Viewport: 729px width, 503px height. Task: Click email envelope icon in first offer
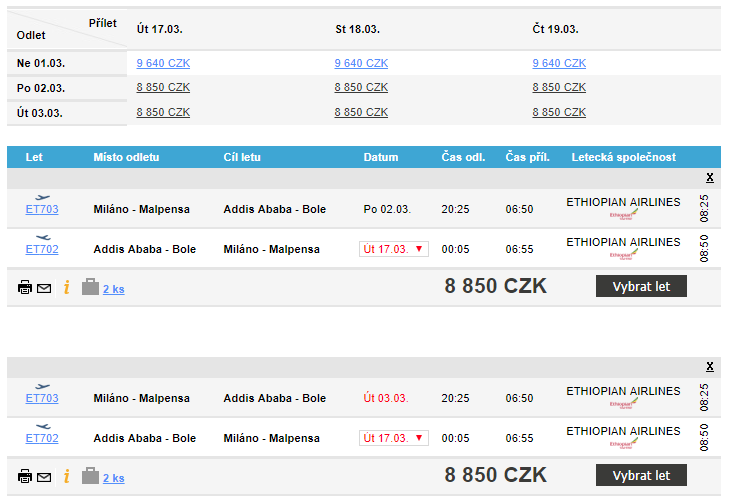44,288
